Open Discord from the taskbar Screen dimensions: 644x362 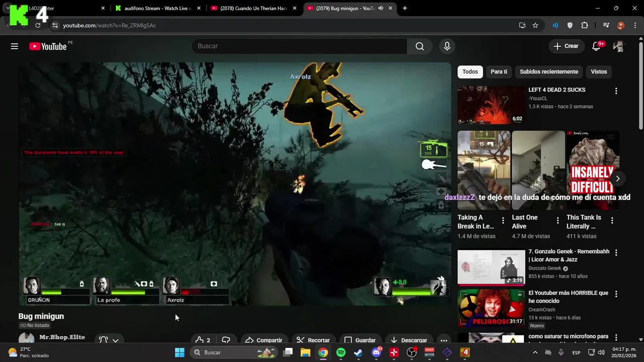click(x=376, y=352)
